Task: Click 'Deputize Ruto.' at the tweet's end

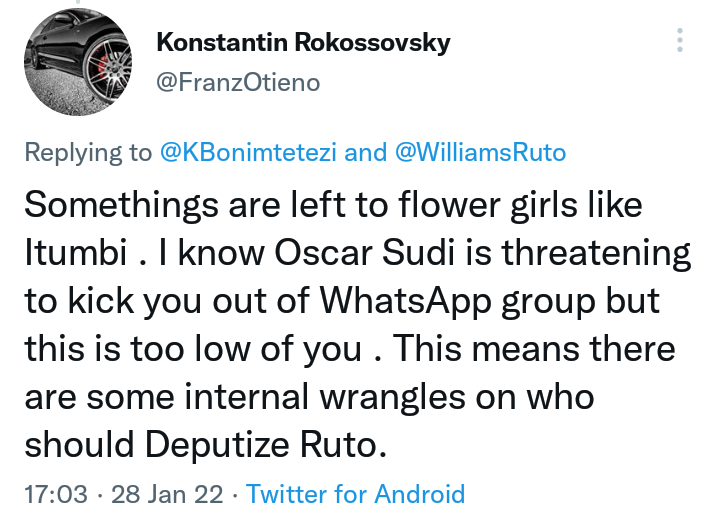Action: pyautogui.click(x=266, y=444)
